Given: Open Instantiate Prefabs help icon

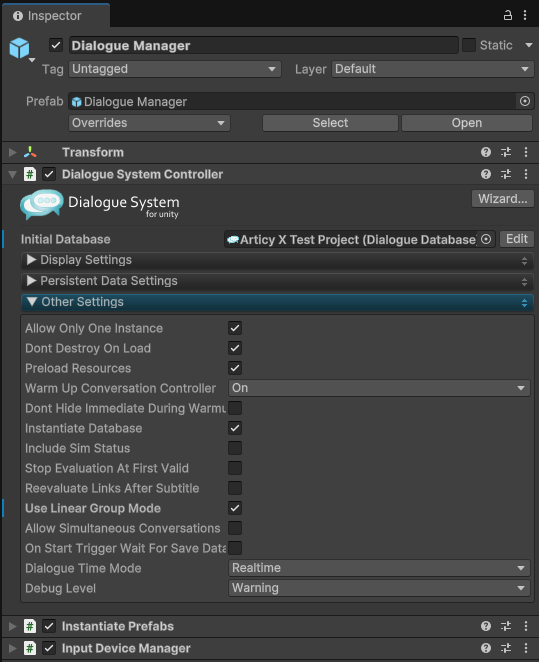Looking at the screenshot, I should [x=486, y=626].
